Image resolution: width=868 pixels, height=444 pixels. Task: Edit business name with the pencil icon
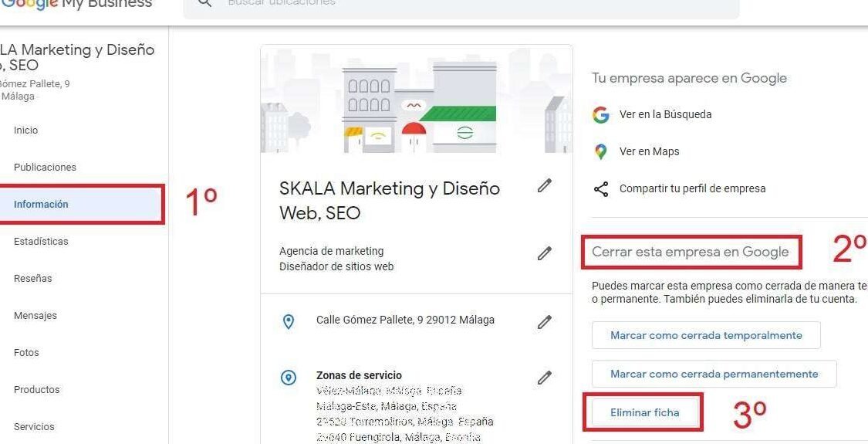coord(545,185)
